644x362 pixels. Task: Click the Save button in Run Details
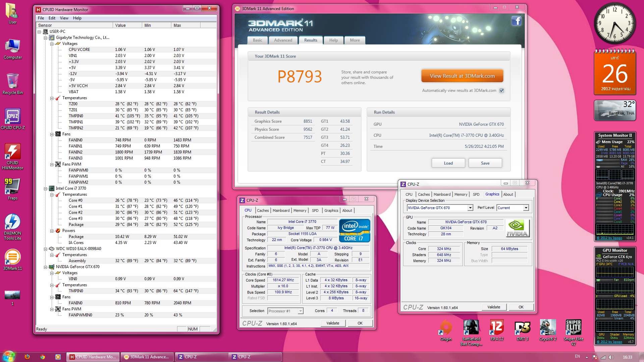pyautogui.click(x=485, y=163)
